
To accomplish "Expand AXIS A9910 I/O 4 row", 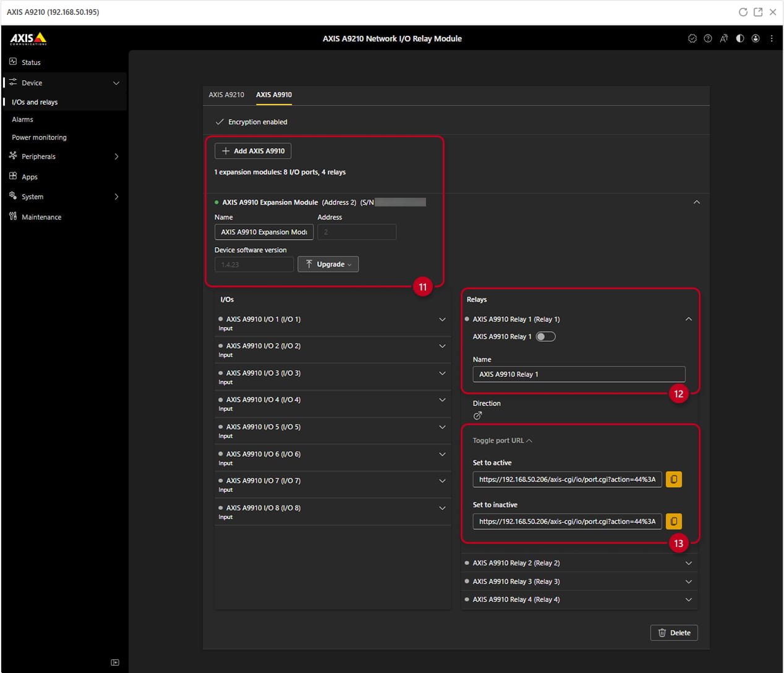I will tap(442, 400).
